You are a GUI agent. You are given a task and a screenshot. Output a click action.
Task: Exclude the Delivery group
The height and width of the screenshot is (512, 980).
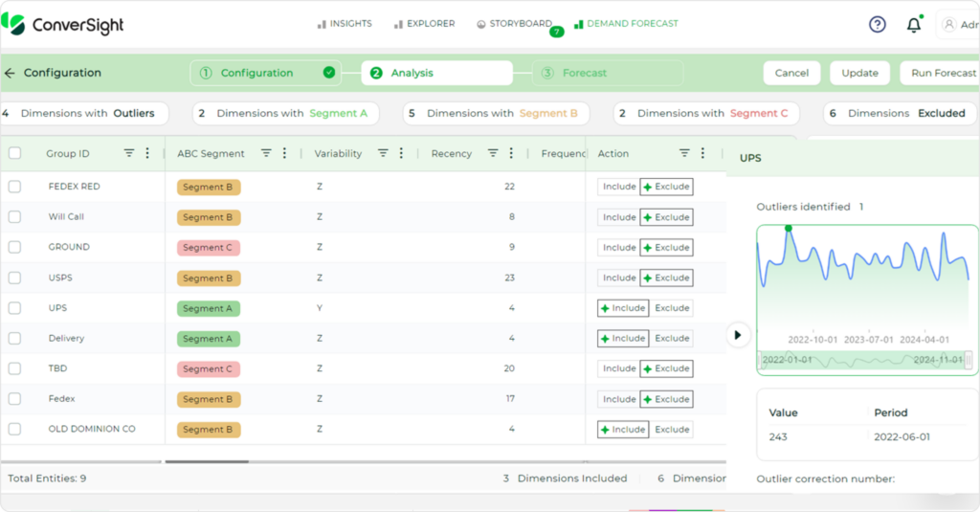(671, 338)
